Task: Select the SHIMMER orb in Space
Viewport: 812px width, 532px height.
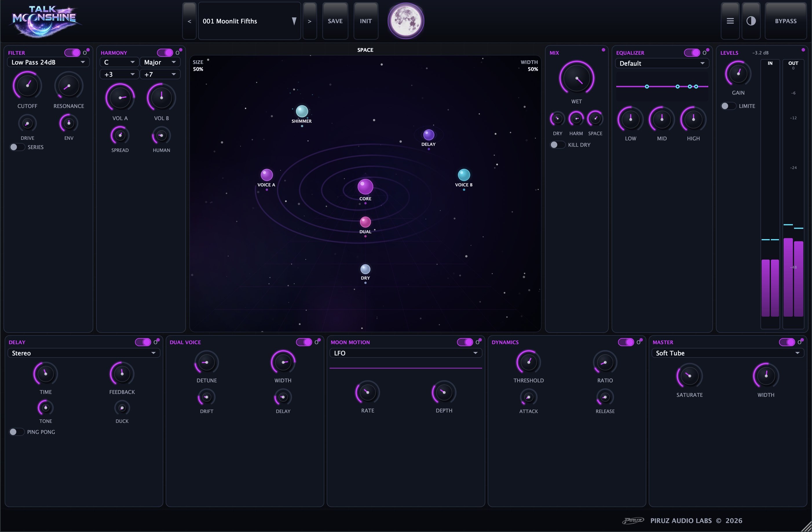Action: 301,111
